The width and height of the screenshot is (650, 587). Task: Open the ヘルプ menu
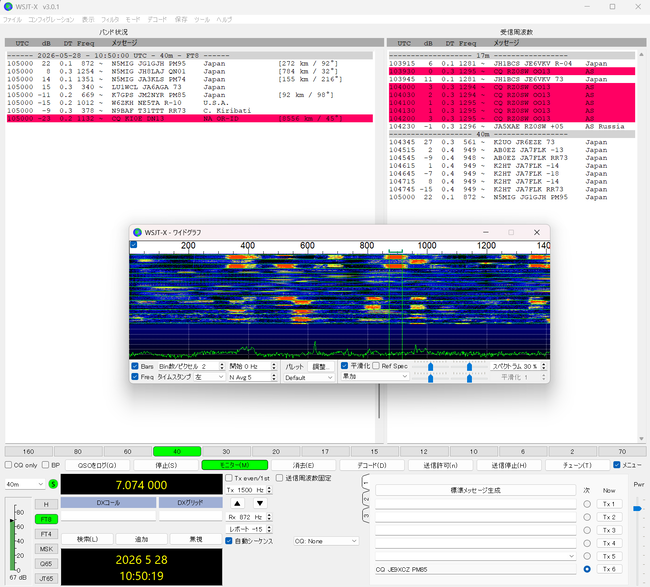[224, 19]
